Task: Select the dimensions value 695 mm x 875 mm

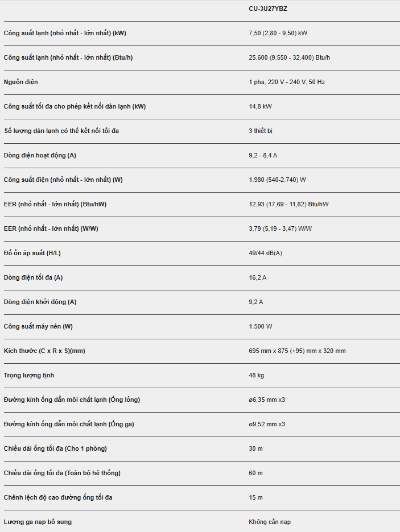Action: (x=297, y=351)
